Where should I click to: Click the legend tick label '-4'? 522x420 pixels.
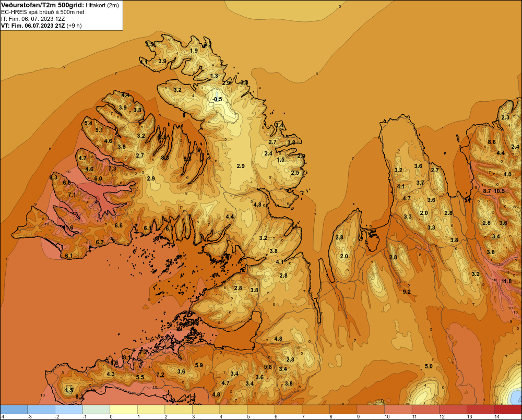click(2, 417)
